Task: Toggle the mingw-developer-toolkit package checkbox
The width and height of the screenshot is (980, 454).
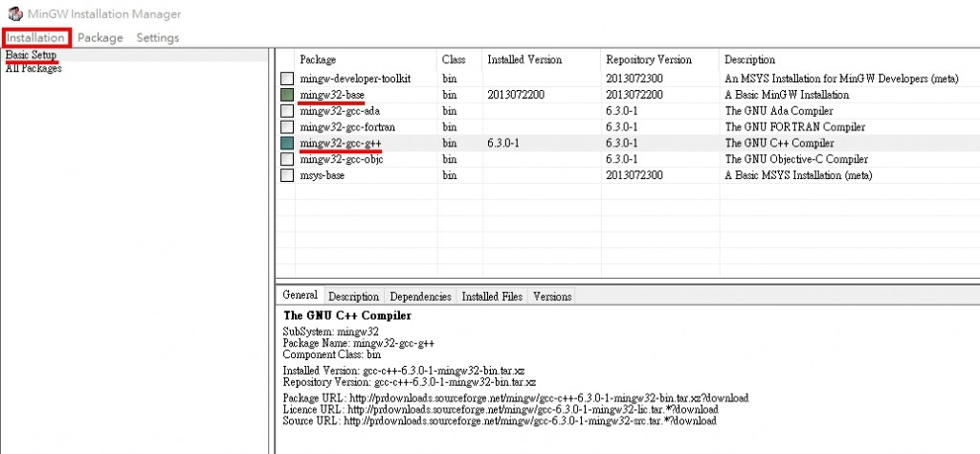Action: [287, 79]
